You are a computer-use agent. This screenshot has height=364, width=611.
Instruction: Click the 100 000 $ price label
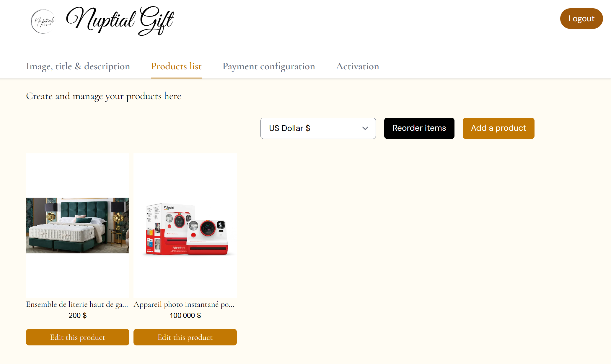click(185, 316)
